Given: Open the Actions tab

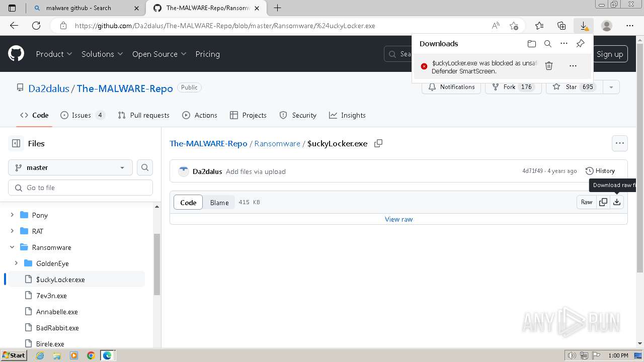Looking at the screenshot, I should pyautogui.click(x=200, y=115).
